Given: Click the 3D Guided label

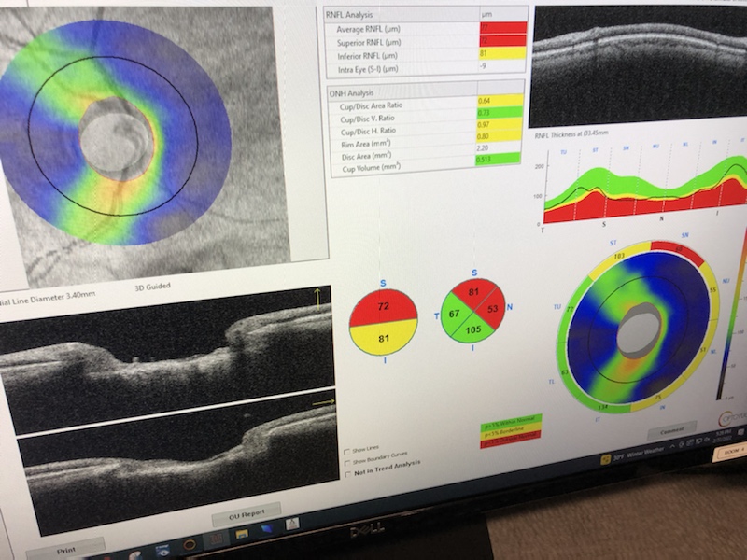Looking at the screenshot, I should point(152,287).
